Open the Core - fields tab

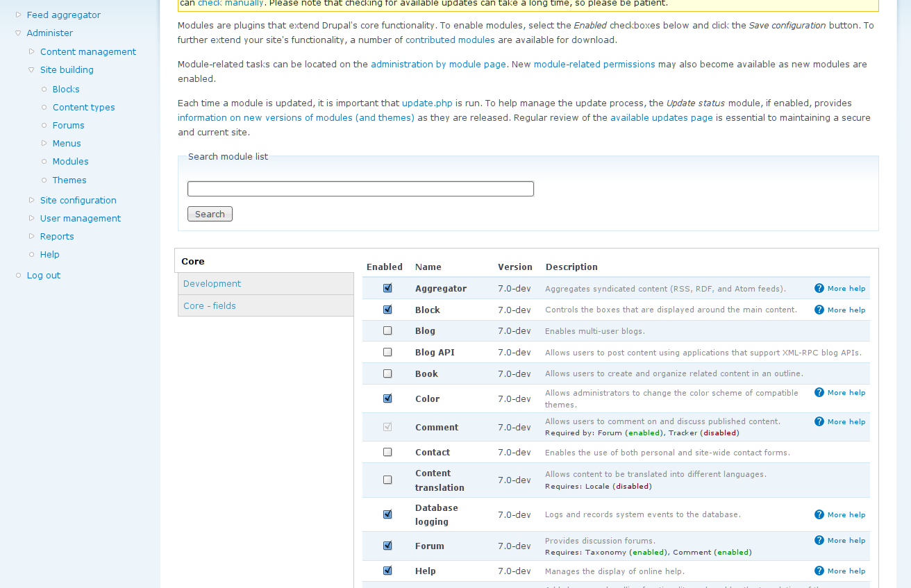coord(210,305)
